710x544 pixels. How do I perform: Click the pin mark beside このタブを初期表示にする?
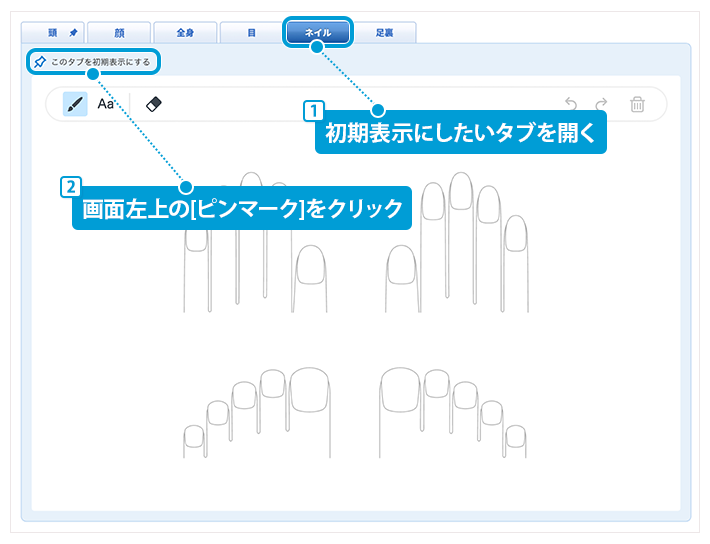point(39,62)
